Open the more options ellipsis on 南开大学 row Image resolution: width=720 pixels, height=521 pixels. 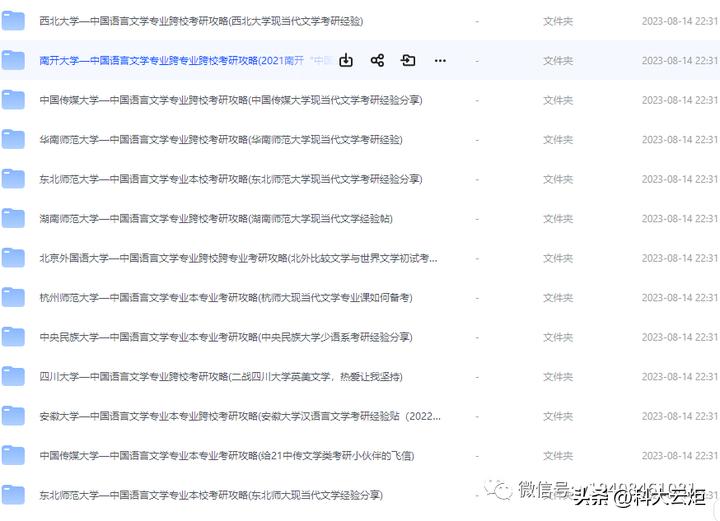pos(440,61)
